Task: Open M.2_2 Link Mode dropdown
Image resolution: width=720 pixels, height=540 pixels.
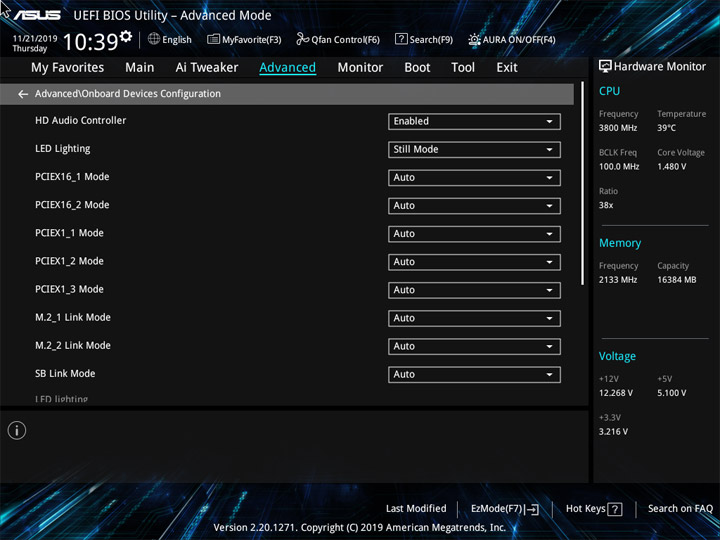Action: click(474, 347)
